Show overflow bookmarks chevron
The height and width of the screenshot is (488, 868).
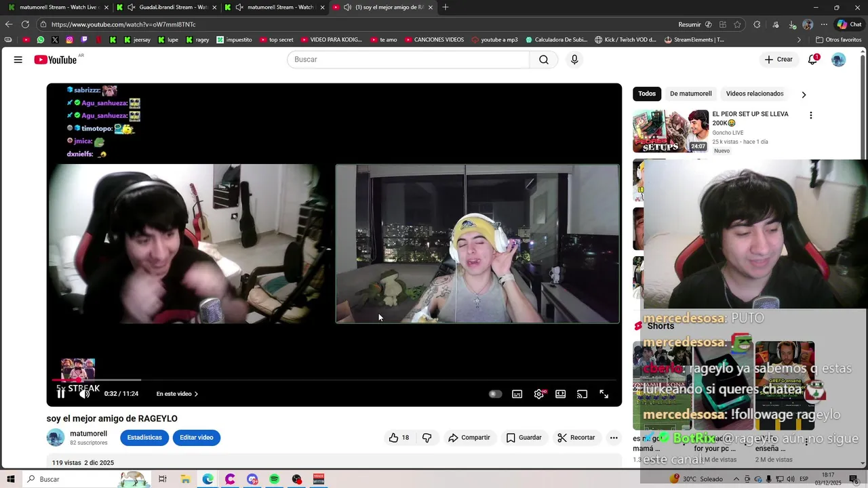click(x=799, y=40)
